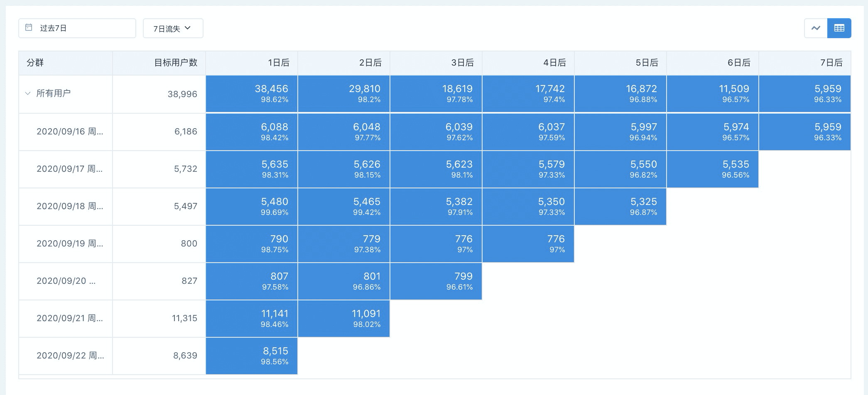Click the 6,037 97.59% cell
Screen dimensions: 868x395
tap(528, 132)
